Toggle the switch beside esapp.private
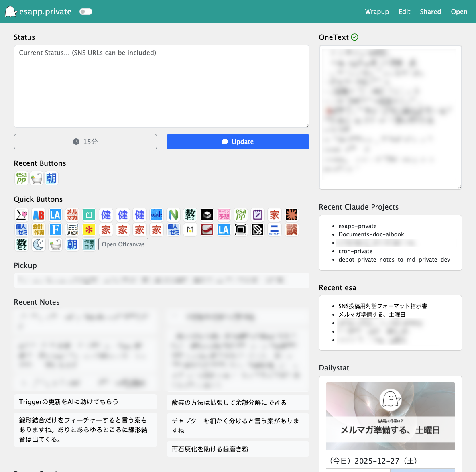This screenshot has height=472, width=476. (86, 12)
